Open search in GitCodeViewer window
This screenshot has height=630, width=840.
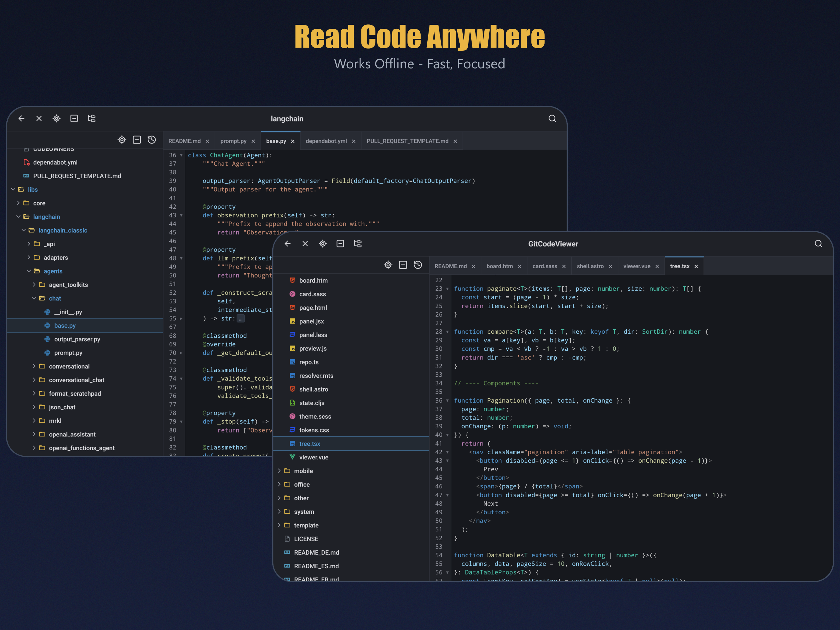pyautogui.click(x=818, y=243)
